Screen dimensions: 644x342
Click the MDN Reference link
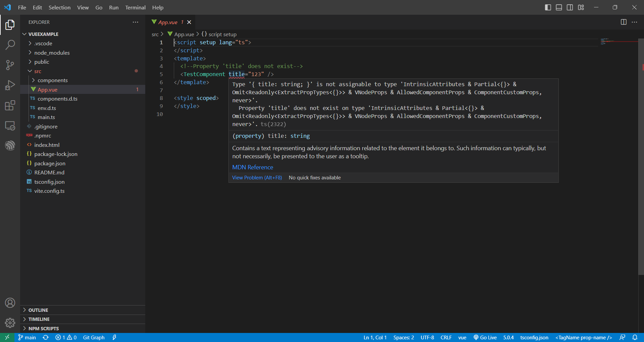coord(253,167)
